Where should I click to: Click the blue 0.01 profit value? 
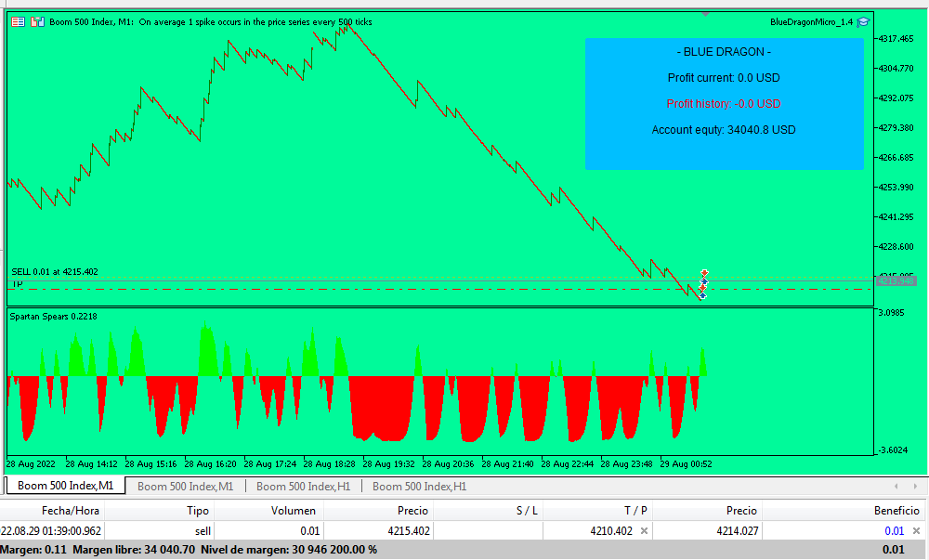pos(894,531)
